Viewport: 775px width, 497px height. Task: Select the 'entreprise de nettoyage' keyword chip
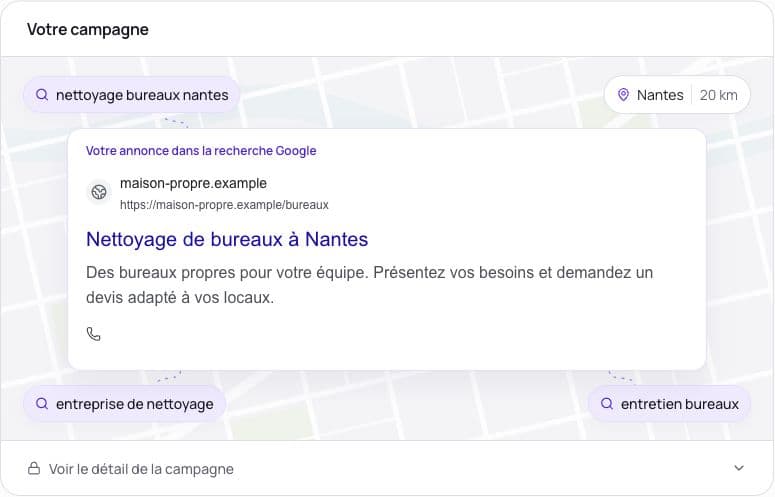[125, 404]
